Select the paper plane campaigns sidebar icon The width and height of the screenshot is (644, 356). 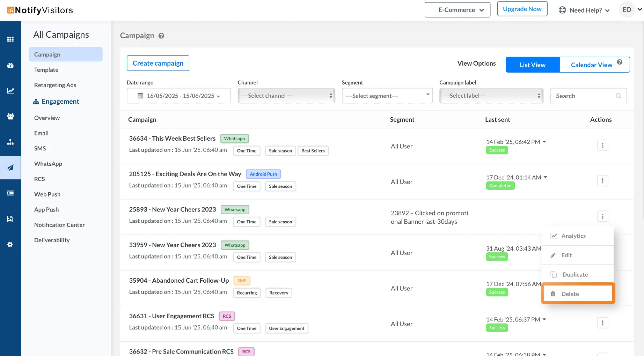pyautogui.click(x=10, y=168)
